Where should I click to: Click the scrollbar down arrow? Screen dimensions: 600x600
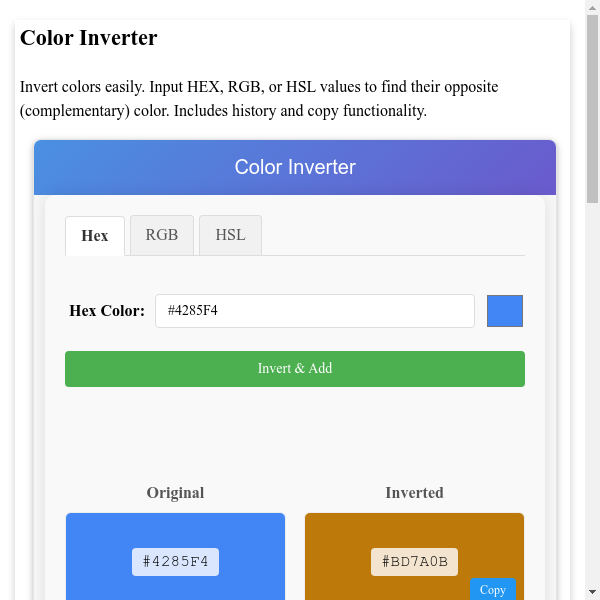point(592,592)
